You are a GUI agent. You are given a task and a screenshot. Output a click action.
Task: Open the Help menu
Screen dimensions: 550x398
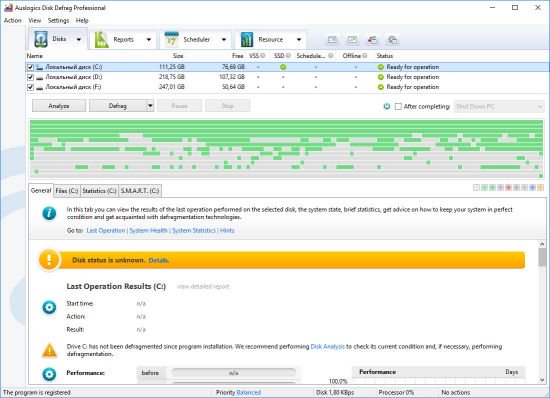point(82,20)
